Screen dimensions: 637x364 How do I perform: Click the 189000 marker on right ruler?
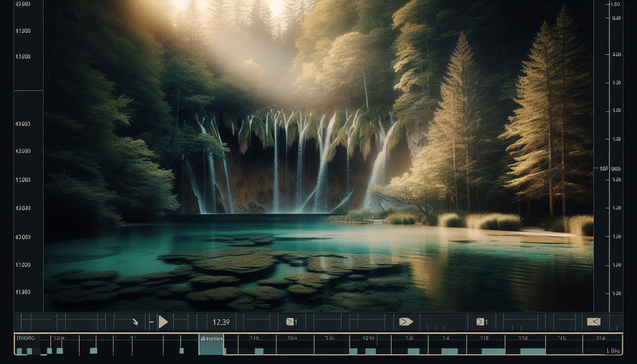610,168
